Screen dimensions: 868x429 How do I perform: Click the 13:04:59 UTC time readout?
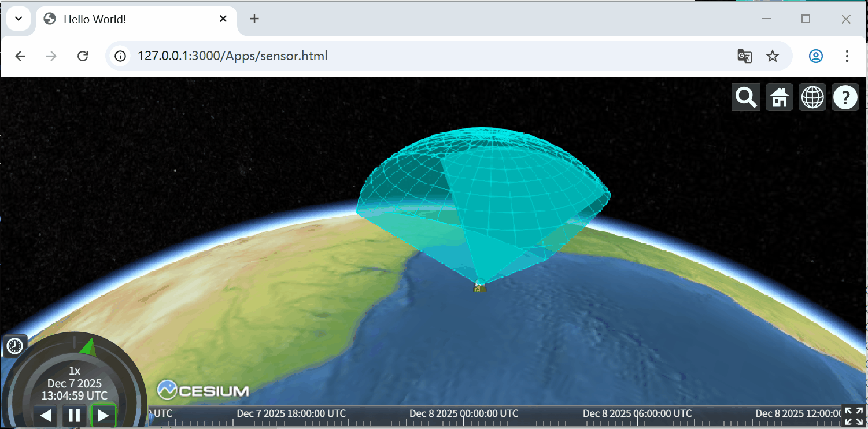(x=75, y=396)
